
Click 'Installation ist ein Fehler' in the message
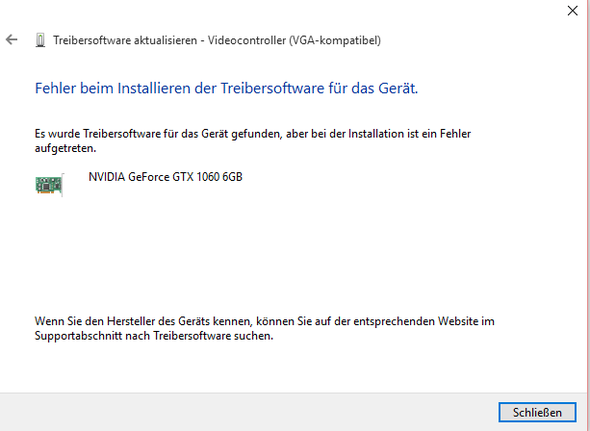pyautogui.click(x=410, y=134)
